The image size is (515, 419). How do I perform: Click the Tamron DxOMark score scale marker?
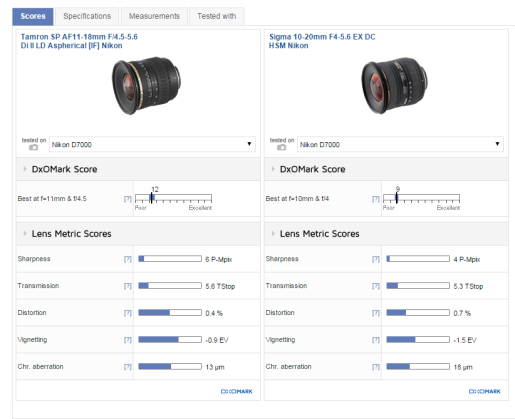(x=152, y=198)
